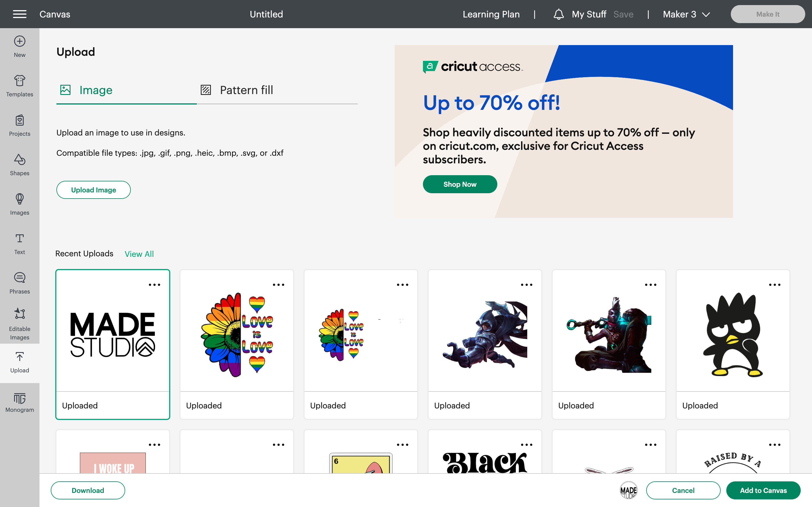
Task: Select the Image tab
Action: click(x=86, y=90)
